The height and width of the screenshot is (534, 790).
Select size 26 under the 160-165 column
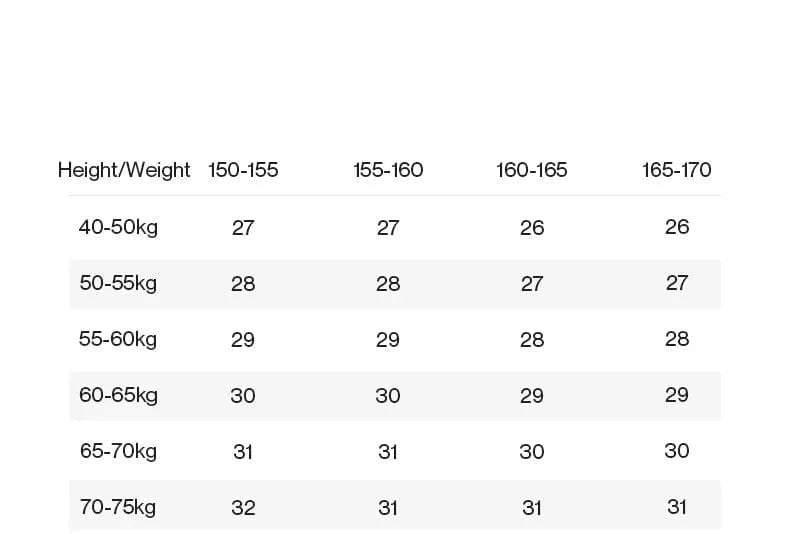[532, 227]
